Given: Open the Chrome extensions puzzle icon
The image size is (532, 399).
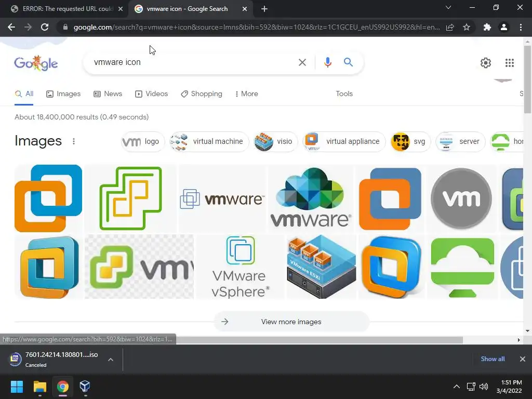Looking at the screenshot, I should point(487,27).
